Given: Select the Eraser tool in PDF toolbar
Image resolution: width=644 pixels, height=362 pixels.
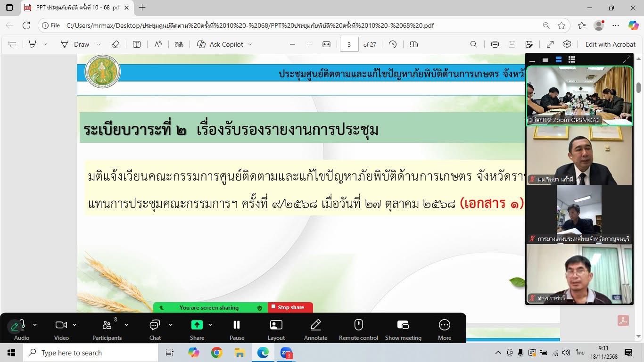Looking at the screenshot, I should 116,44.
